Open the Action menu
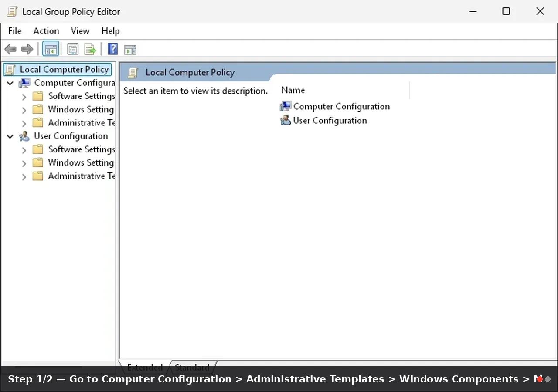 point(46,31)
